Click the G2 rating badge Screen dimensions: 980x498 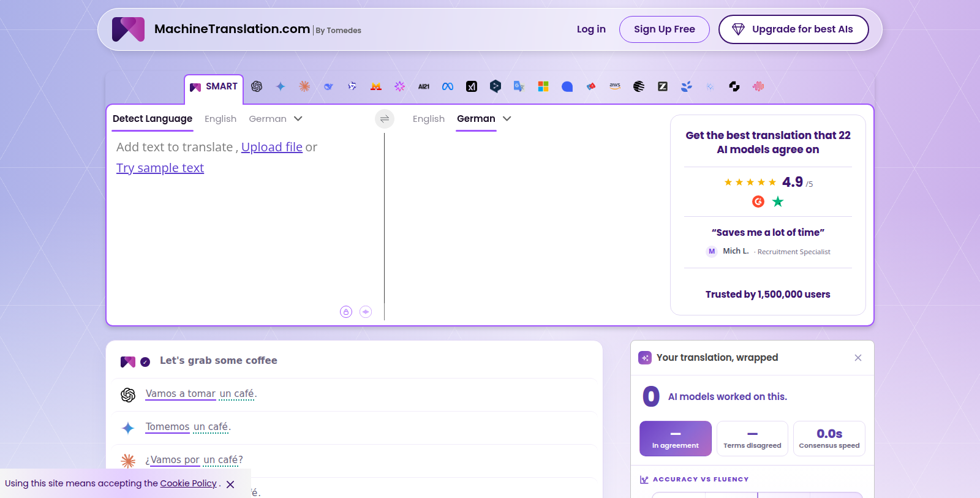(758, 202)
